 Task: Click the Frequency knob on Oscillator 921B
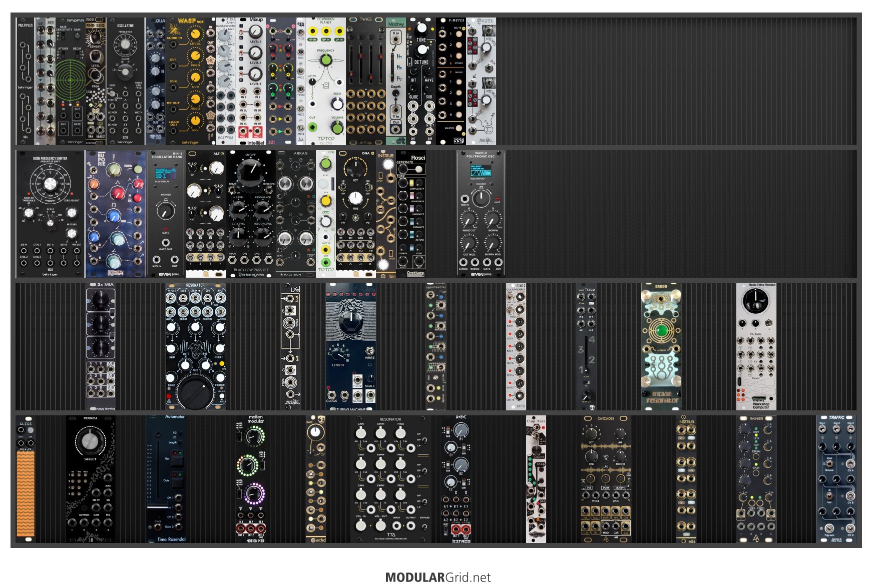(126, 44)
